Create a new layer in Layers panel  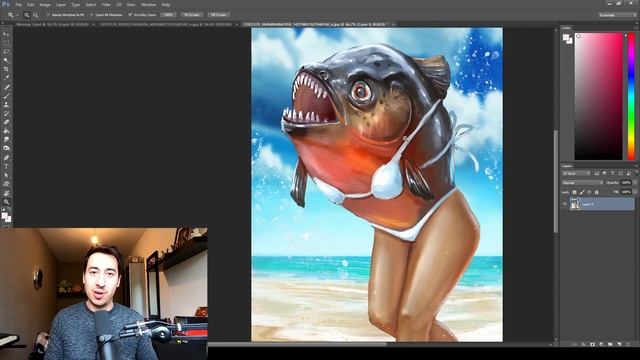pyautogui.click(x=619, y=344)
